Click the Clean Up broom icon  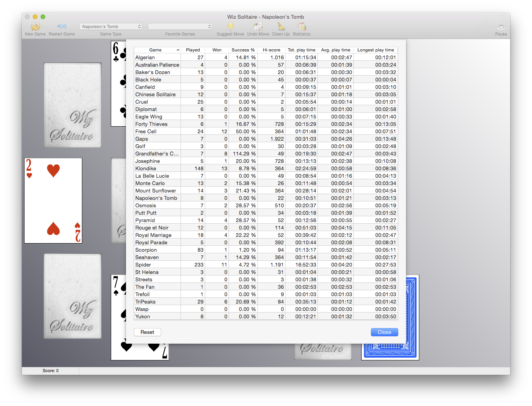point(281,26)
